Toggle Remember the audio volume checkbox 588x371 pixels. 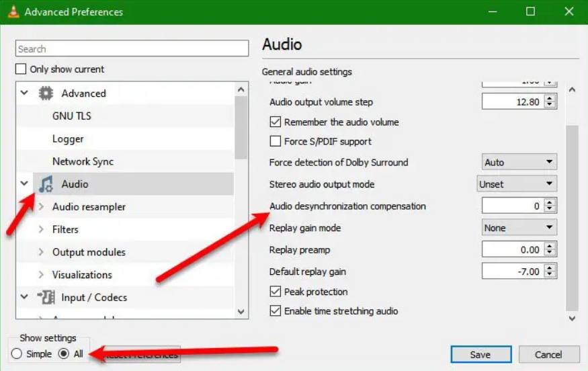(x=276, y=122)
